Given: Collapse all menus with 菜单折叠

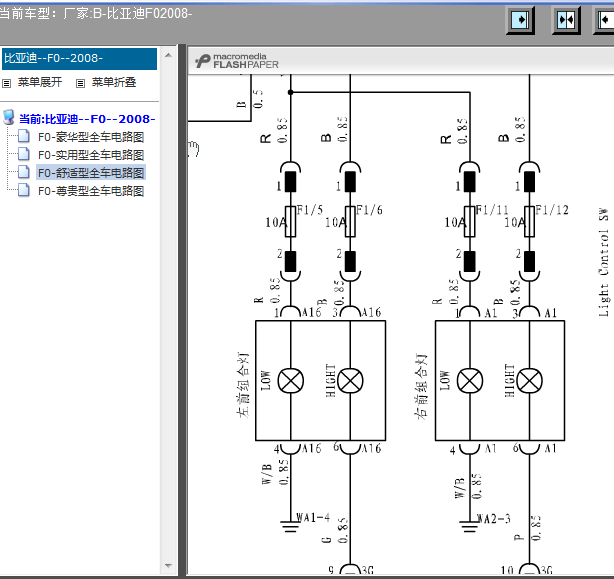Looking at the screenshot, I should point(114,82).
